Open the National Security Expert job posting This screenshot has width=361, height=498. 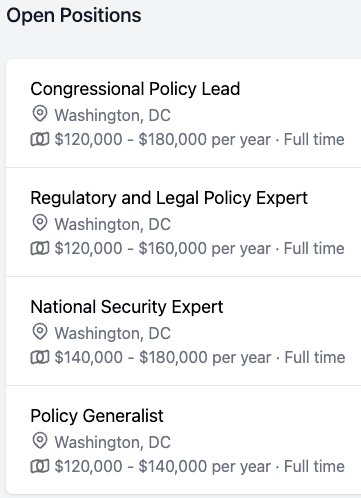tap(127, 307)
